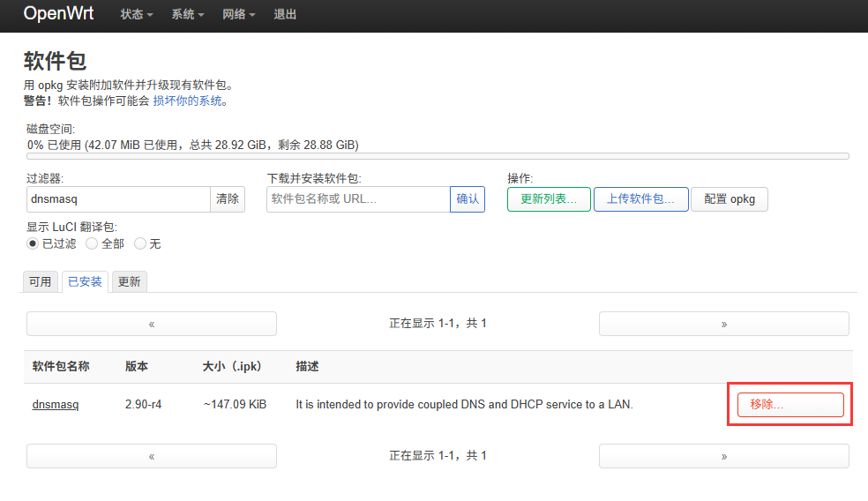Screen dimensions: 868x501
Task: Click the 软件包 page heading
Action: pyautogui.click(x=55, y=61)
